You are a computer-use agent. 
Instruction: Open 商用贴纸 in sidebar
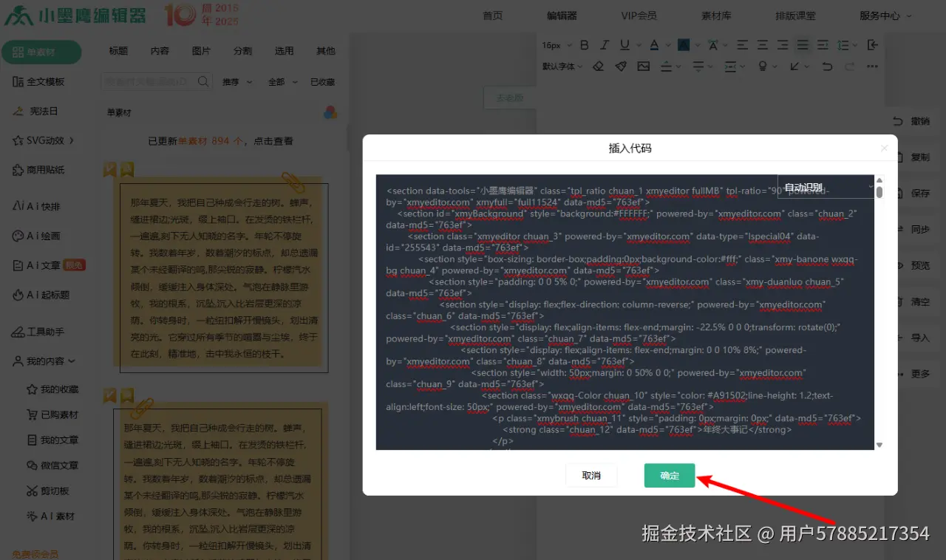38,170
